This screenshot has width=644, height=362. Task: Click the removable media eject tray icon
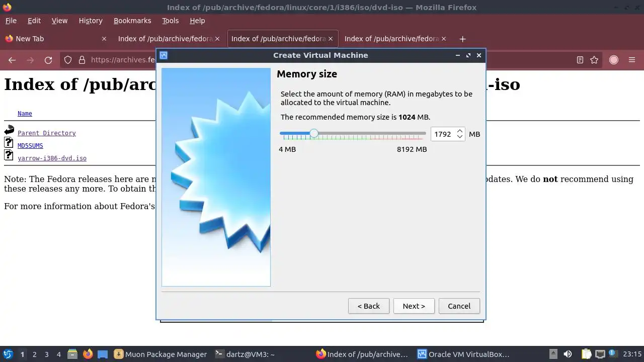tap(553, 354)
